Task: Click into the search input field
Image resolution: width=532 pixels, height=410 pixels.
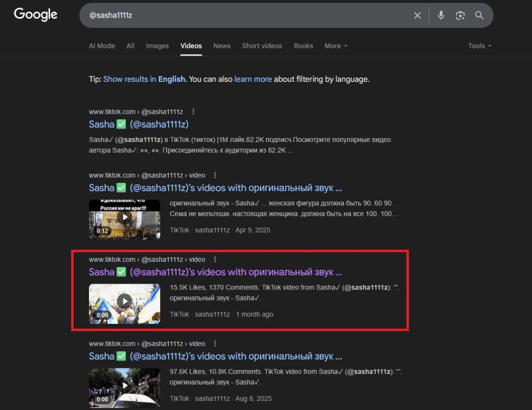Action: 242,15
